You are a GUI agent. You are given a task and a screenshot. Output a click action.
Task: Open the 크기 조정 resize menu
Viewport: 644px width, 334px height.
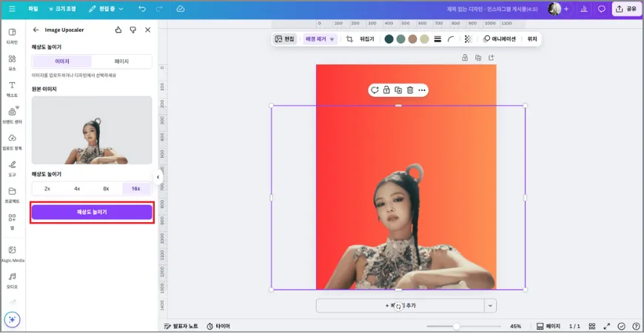point(62,9)
